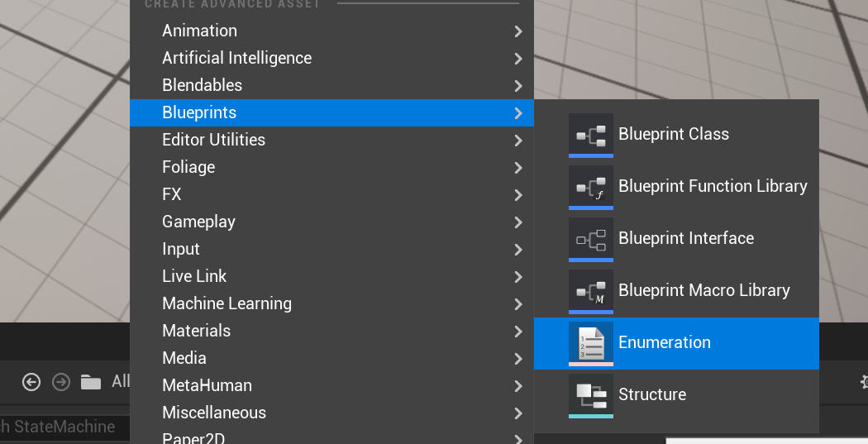Click the Blueprint Interface icon
This screenshot has height=444, width=868.
591,238
